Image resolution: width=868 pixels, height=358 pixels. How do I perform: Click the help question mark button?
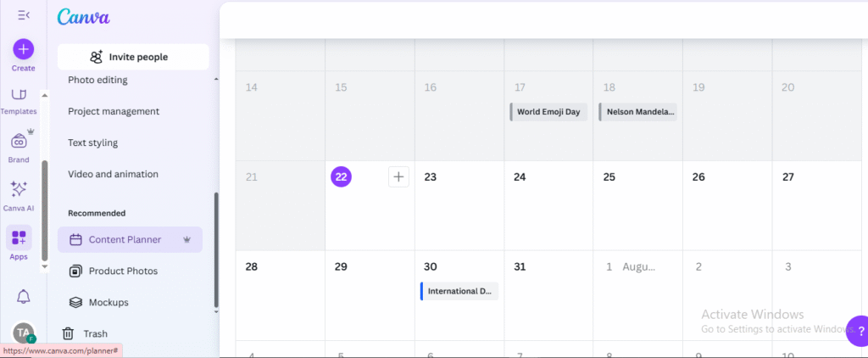(858, 331)
